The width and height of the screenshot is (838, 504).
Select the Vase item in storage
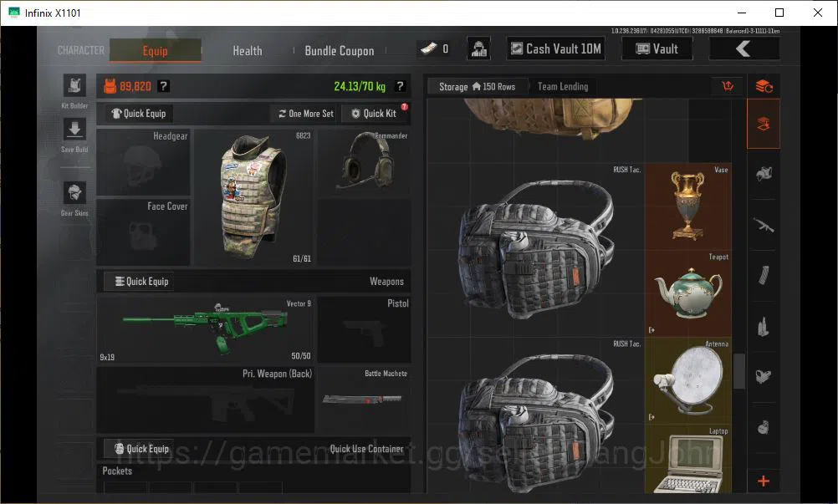687,206
